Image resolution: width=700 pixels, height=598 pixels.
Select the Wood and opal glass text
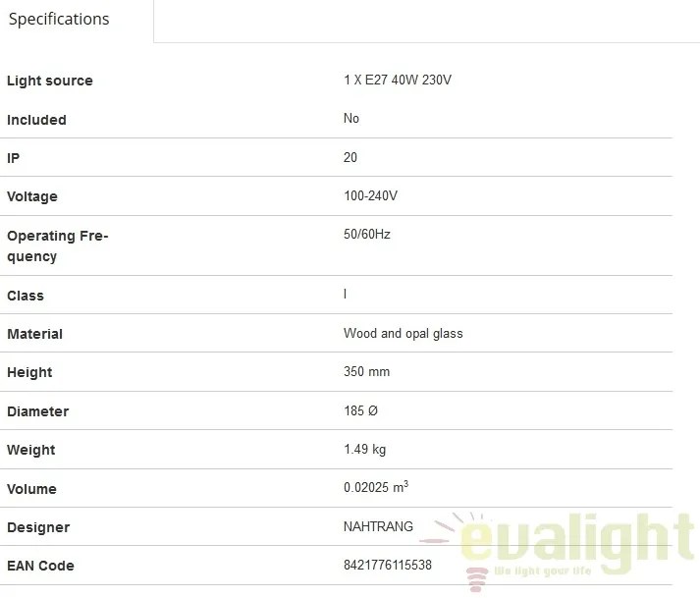pos(403,333)
